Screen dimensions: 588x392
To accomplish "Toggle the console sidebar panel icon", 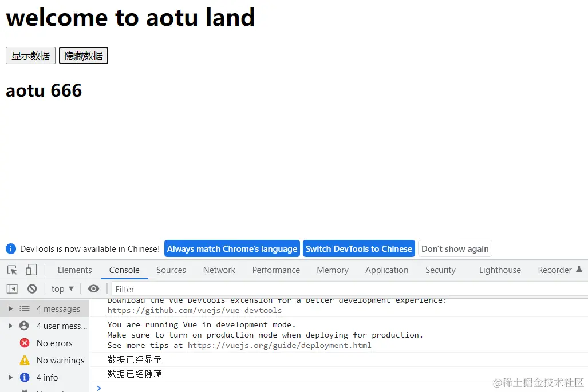I will tap(12, 289).
